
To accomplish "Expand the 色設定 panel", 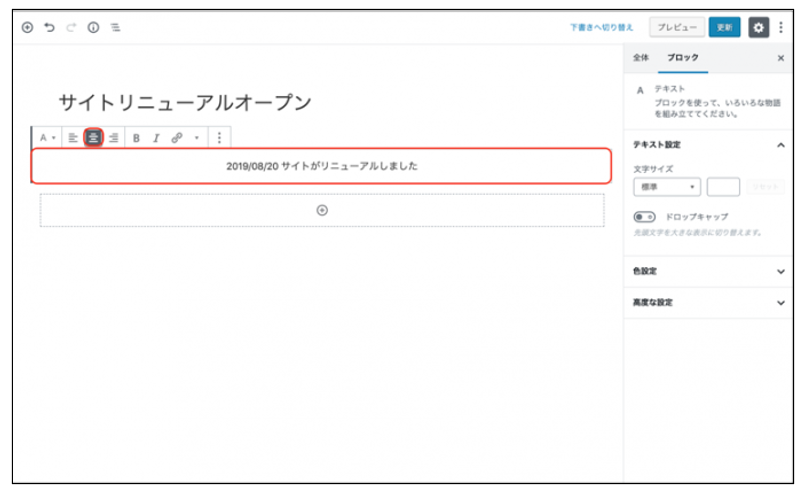I will 708,271.
